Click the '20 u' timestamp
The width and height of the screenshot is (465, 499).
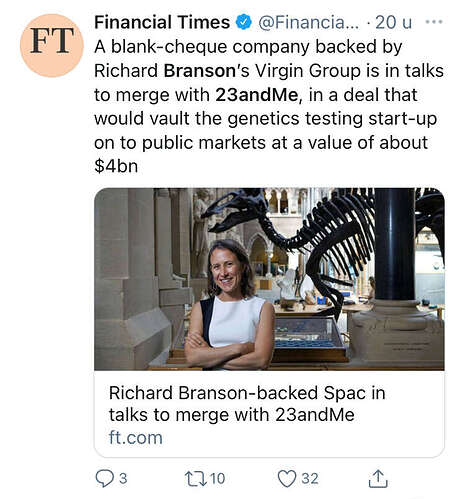click(393, 23)
